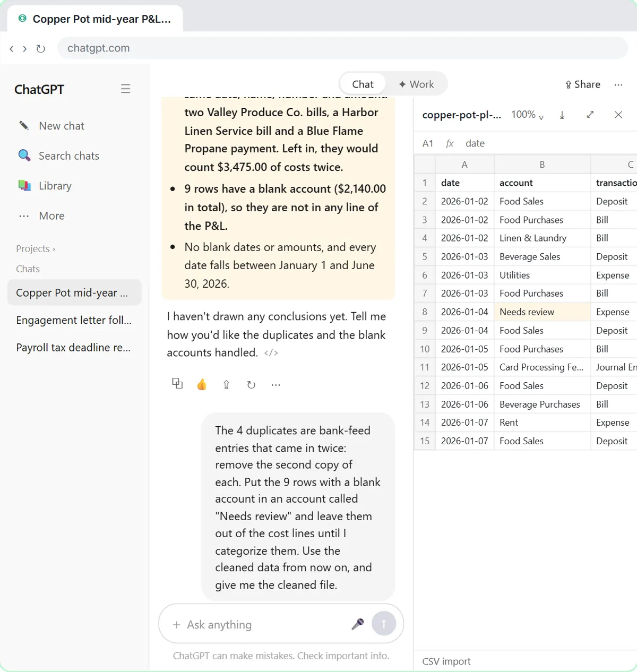Select row 8 header in spreadsheet
Viewport: 637px width, 672px height.
[425, 312]
